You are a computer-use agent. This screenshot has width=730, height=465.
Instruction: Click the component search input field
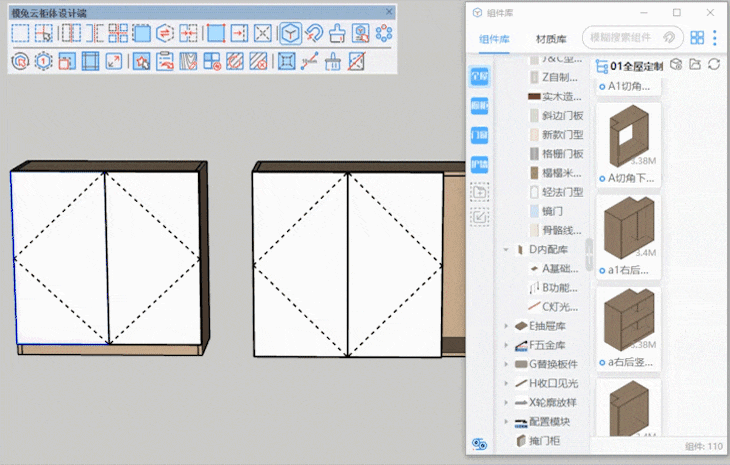(622, 38)
